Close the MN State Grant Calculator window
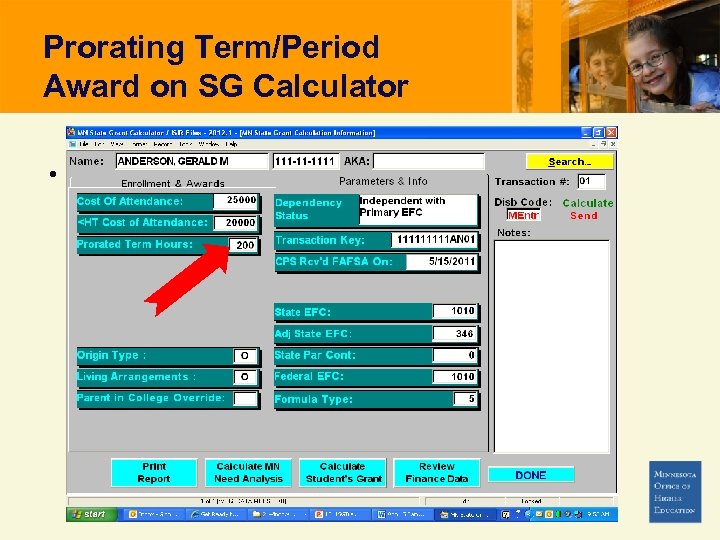 [611, 132]
